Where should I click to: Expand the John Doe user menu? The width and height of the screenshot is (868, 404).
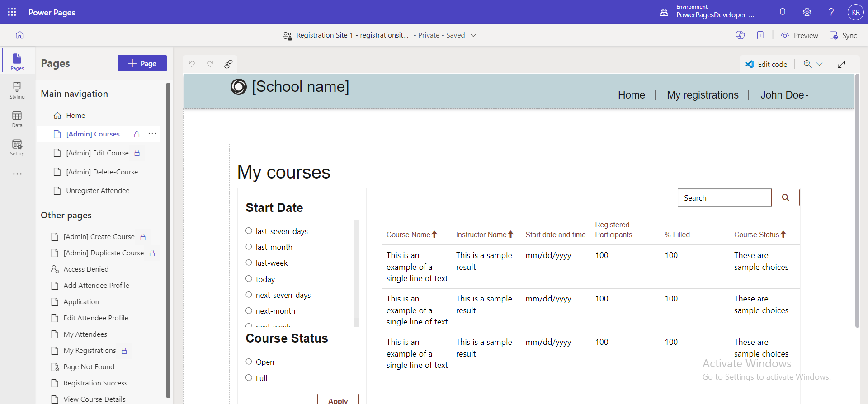[x=784, y=95]
